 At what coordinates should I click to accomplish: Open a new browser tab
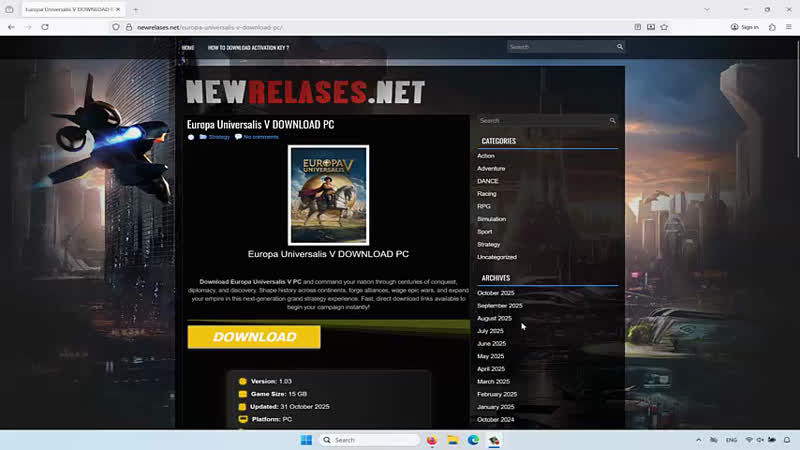pos(136,9)
